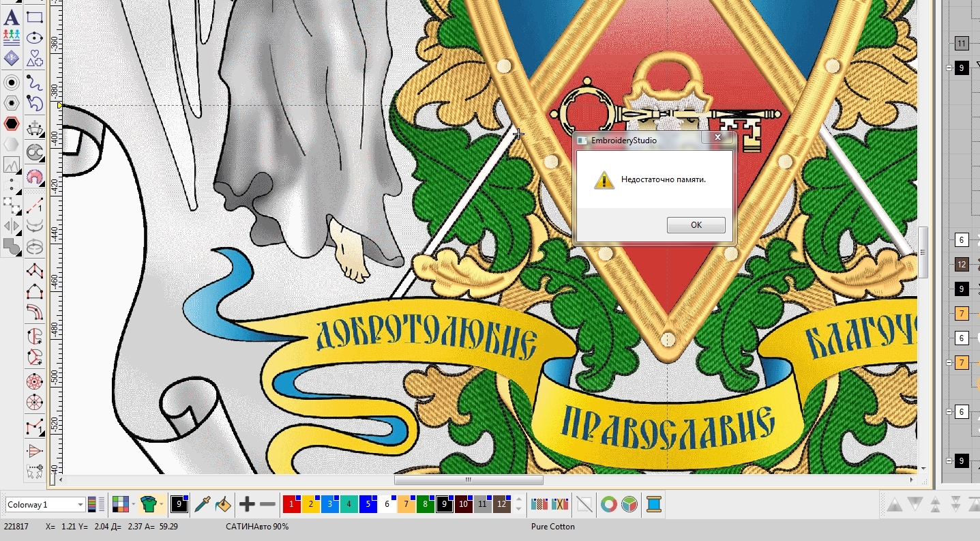Select the Rectangle digitizing tool

(35, 18)
